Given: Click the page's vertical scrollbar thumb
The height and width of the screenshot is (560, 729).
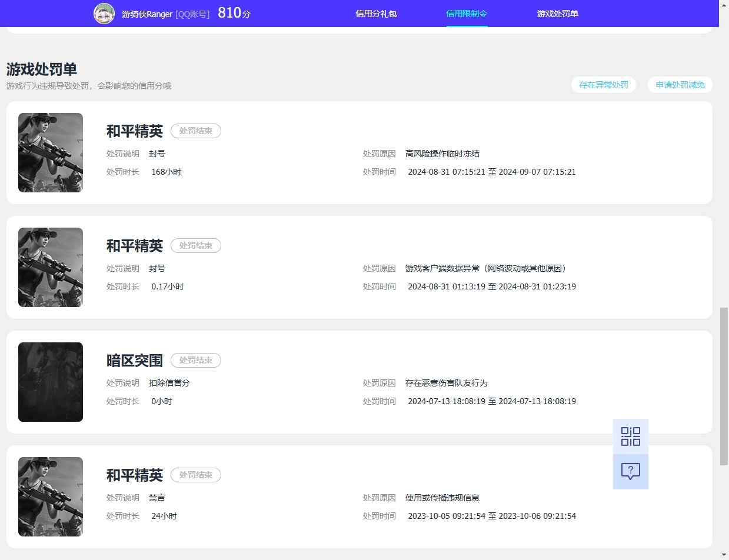Looking at the screenshot, I should click(x=724, y=385).
